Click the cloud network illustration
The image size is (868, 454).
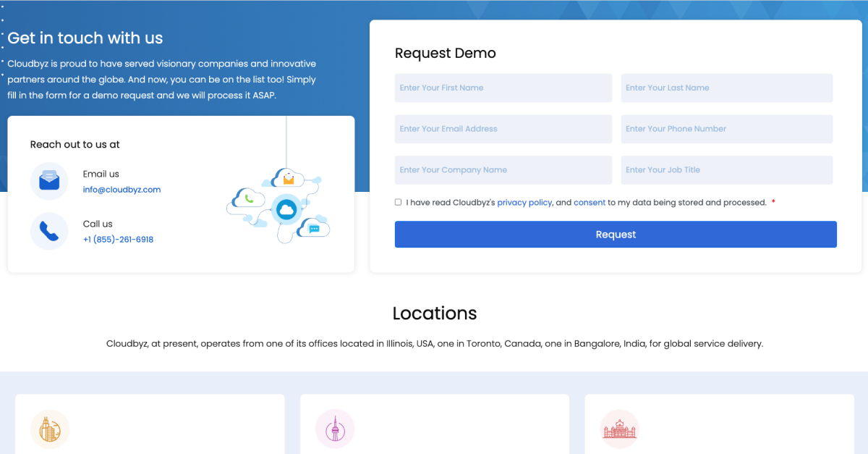[x=279, y=205]
